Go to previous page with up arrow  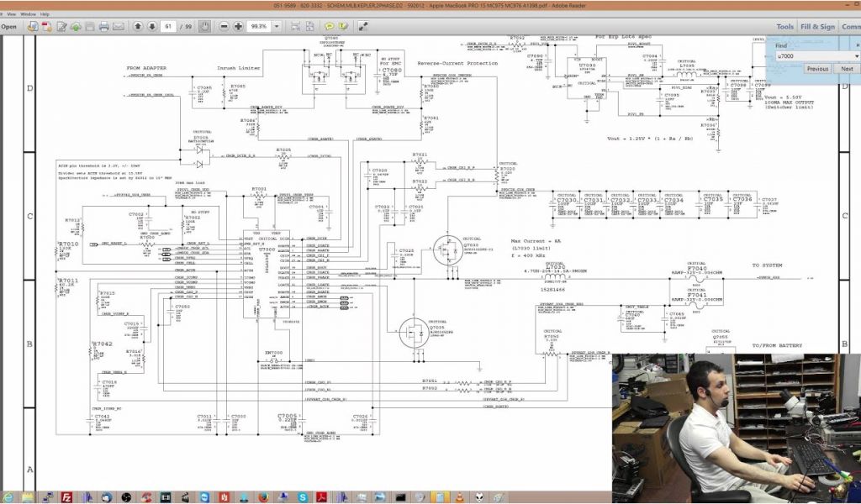click(x=138, y=26)
